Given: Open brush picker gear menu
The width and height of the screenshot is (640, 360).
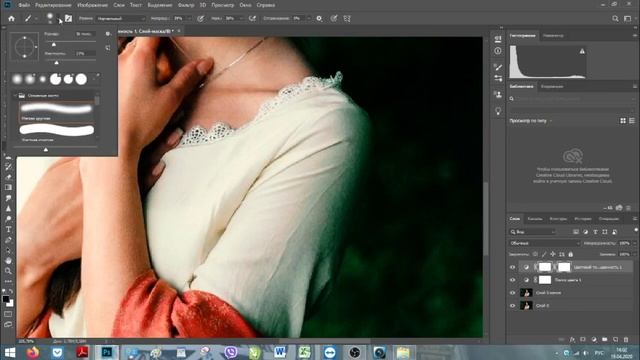Looking at the screenshot, I should click(x=108, y=34).
